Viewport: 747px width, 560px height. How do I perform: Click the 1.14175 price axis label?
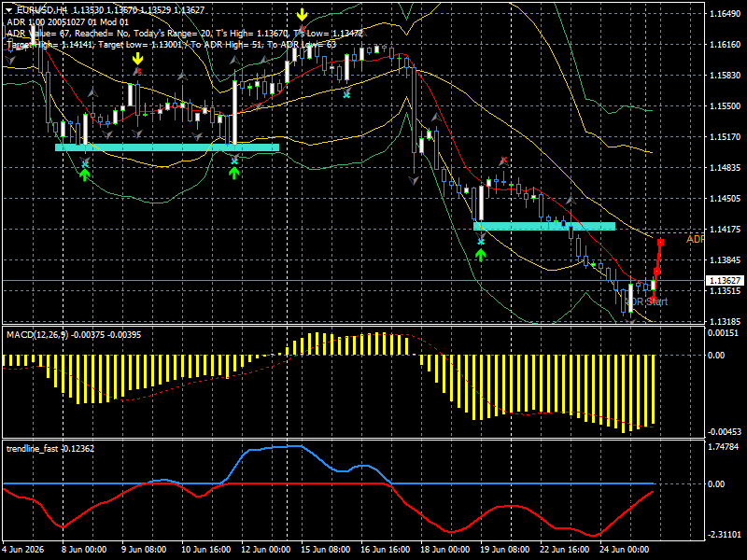[x=726, y=230]
